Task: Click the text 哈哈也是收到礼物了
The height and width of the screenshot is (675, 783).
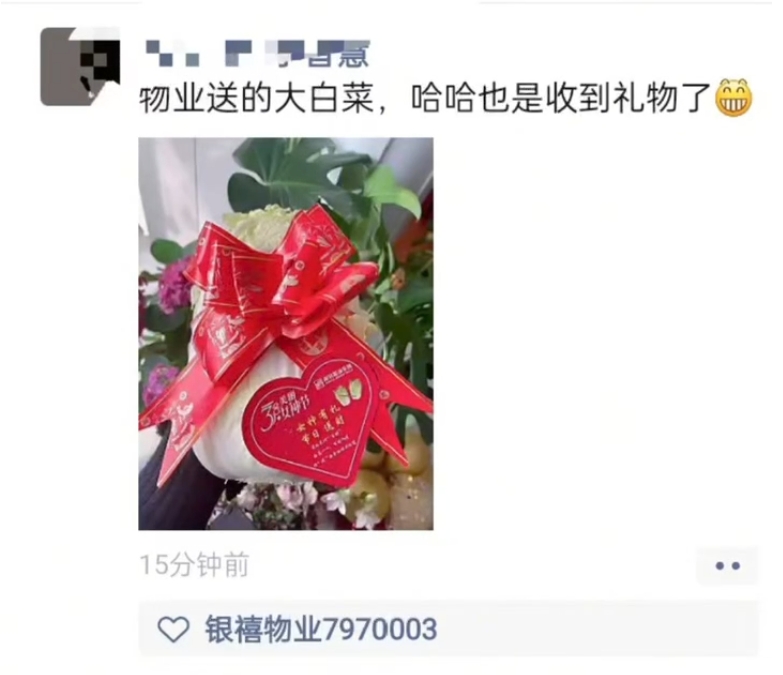Action: point(561,98)
